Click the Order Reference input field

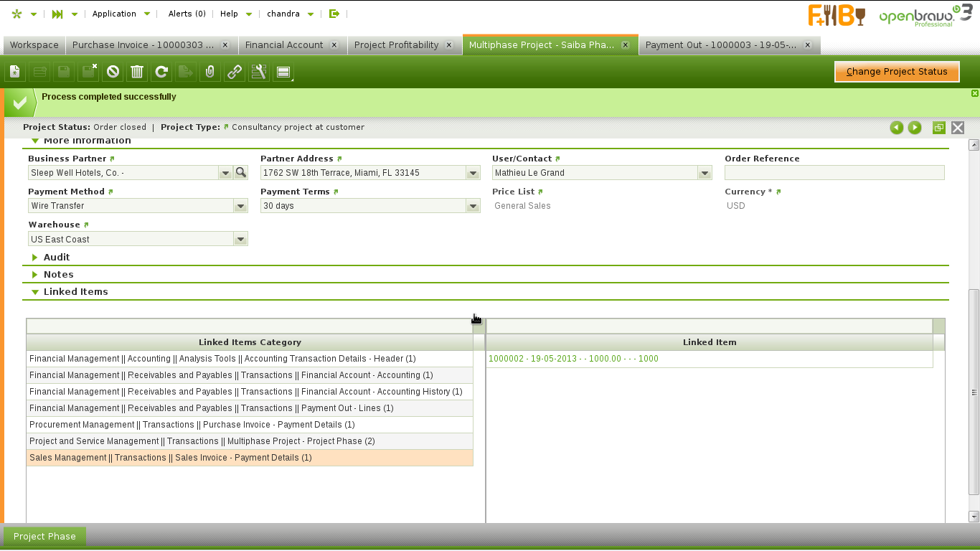coord(834,173)
